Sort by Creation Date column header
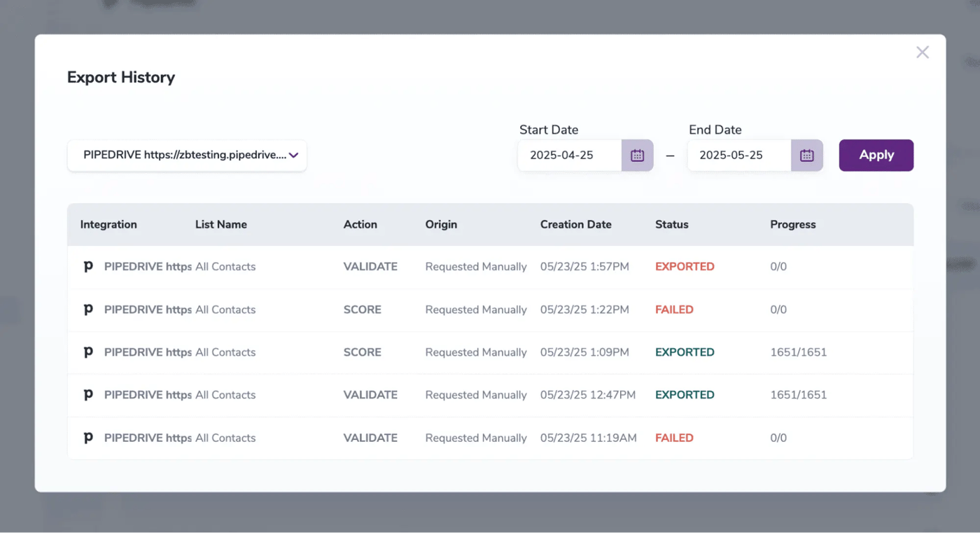Viewport: 980px width, 533px height. 575,225
